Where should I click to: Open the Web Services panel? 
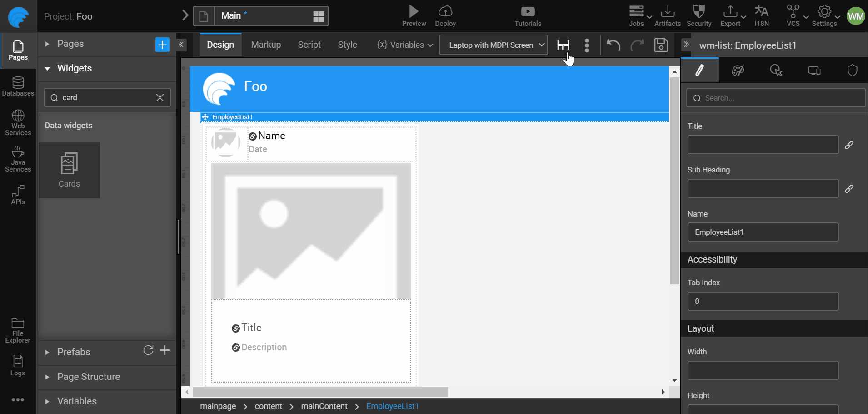pos(18,122)
